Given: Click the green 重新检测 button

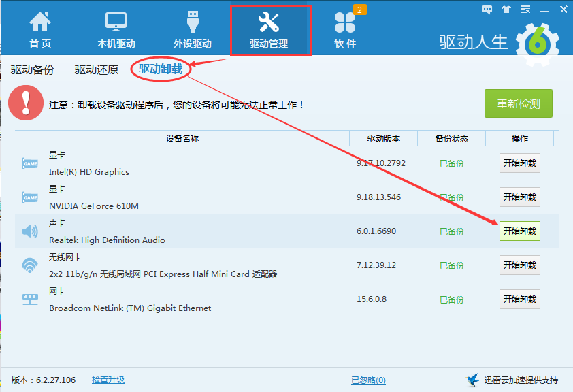Looking at the screenshot, I should point(518,103).
